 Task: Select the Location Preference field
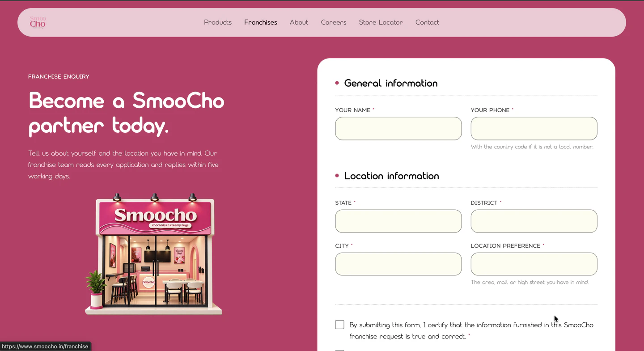pos(534,264)
